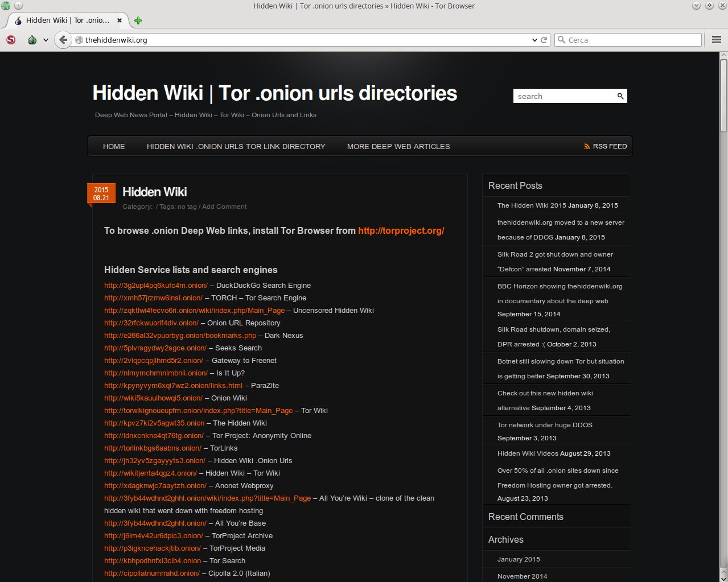Open the URL history dropdown arrow
This screenshot has height=582, width=728.
(534, 40)
